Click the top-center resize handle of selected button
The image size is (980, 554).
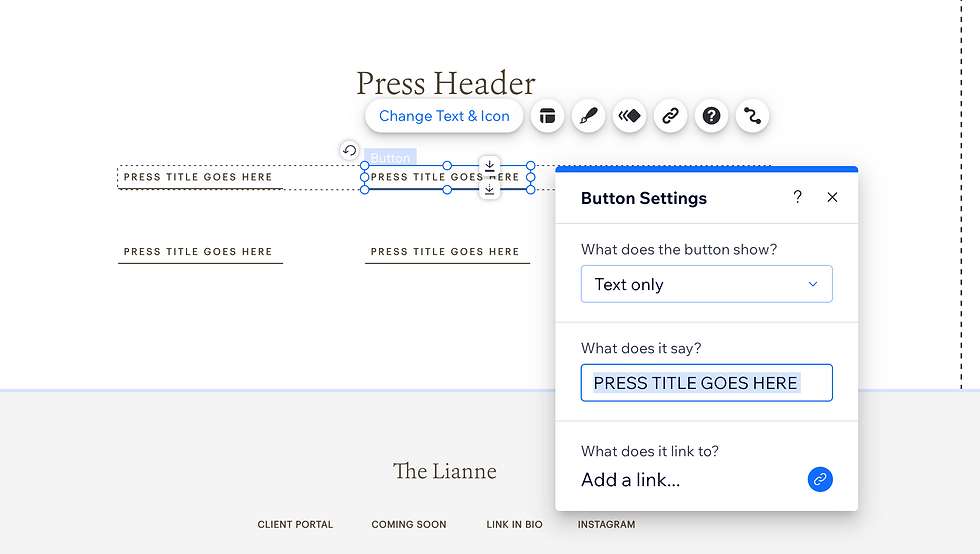(447, 166)
